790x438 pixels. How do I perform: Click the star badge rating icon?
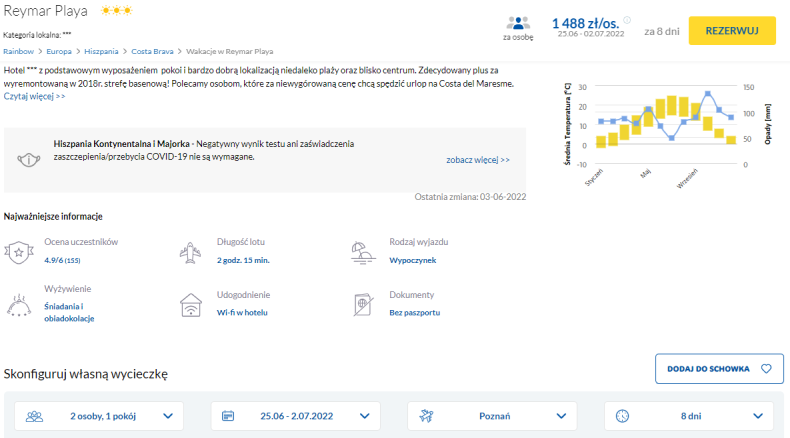click(x=19, y=252)
